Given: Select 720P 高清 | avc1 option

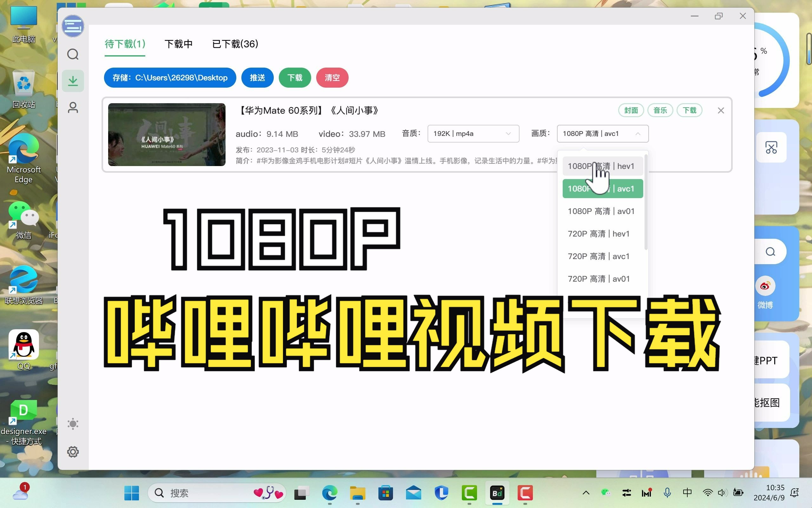Looking at the screenshot, I should coord(603,256).
